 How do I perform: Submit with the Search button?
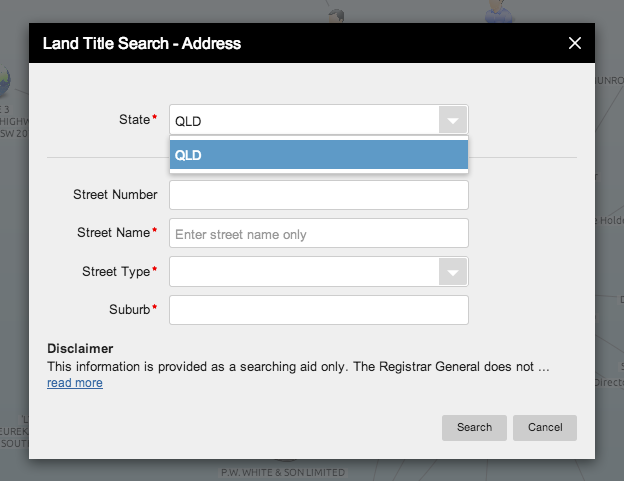pos(474,428)
